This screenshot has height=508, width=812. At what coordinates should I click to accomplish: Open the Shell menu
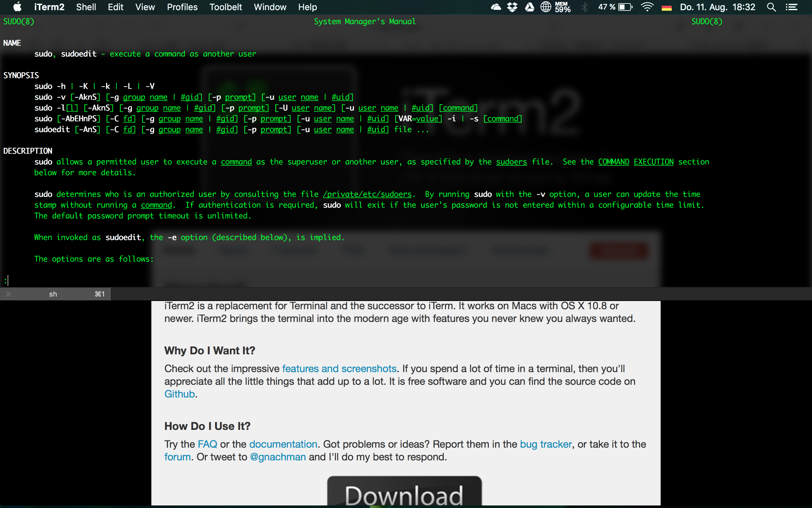click(86, 7)
